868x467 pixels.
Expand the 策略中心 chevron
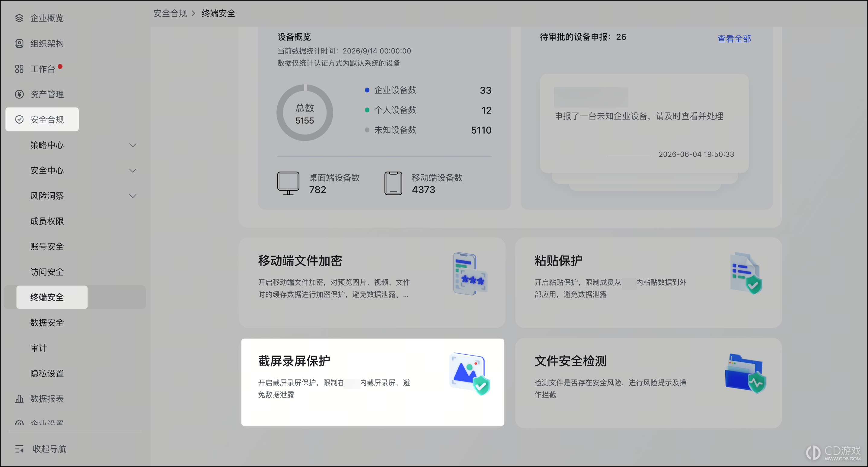coord(133,145)
